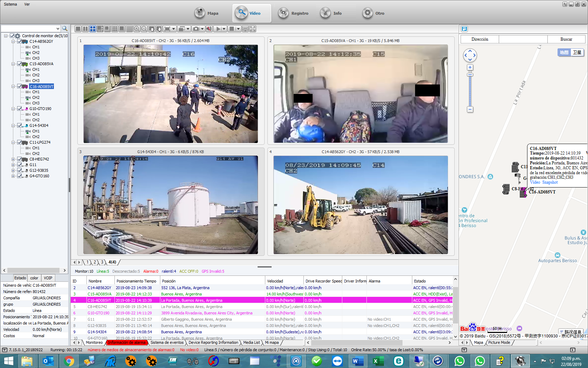
Task: Start playback with the play icon
Action: pos(218,29)
